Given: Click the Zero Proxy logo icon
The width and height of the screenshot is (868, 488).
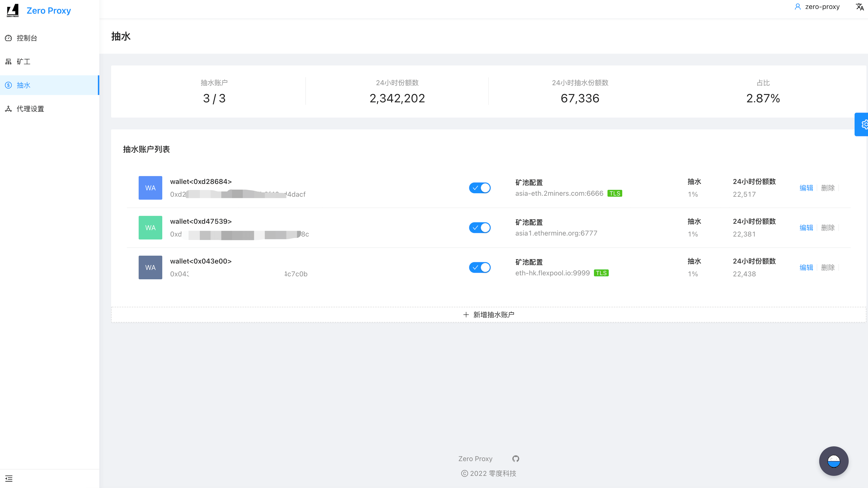Looking at the screenshot, I should (13, 10).
